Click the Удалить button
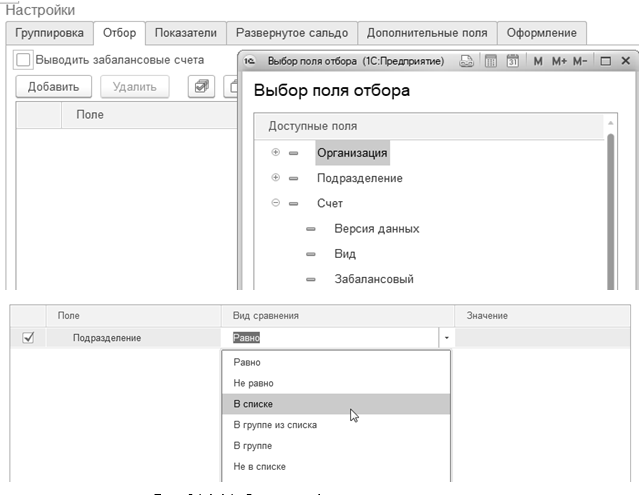The width and height of the screenshot is (643, 495). point(135,87)
